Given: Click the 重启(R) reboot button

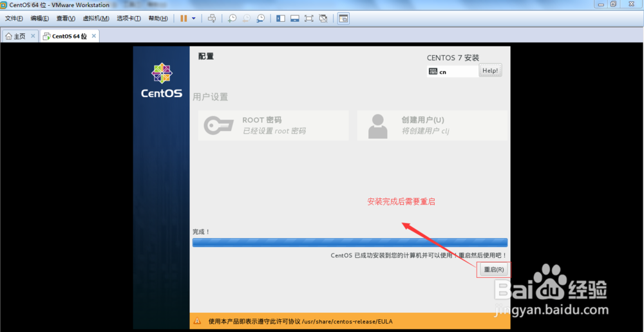Looking at the screenshot, I should (x=494, y=270).
